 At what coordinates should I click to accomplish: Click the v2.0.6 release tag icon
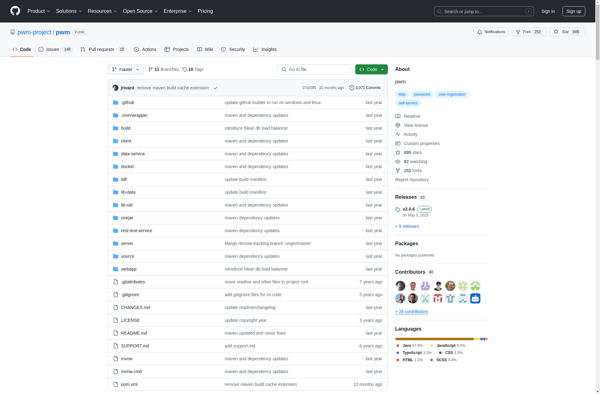(398, 209)
